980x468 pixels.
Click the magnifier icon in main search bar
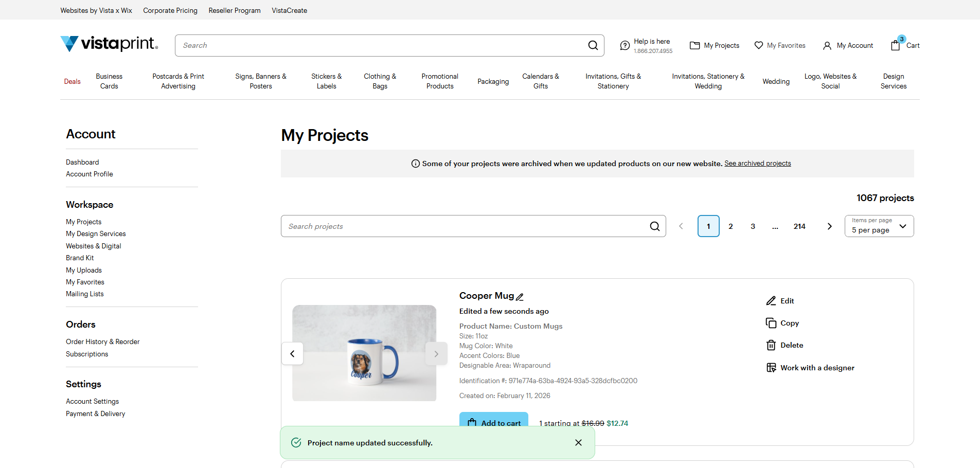[593, 45]
